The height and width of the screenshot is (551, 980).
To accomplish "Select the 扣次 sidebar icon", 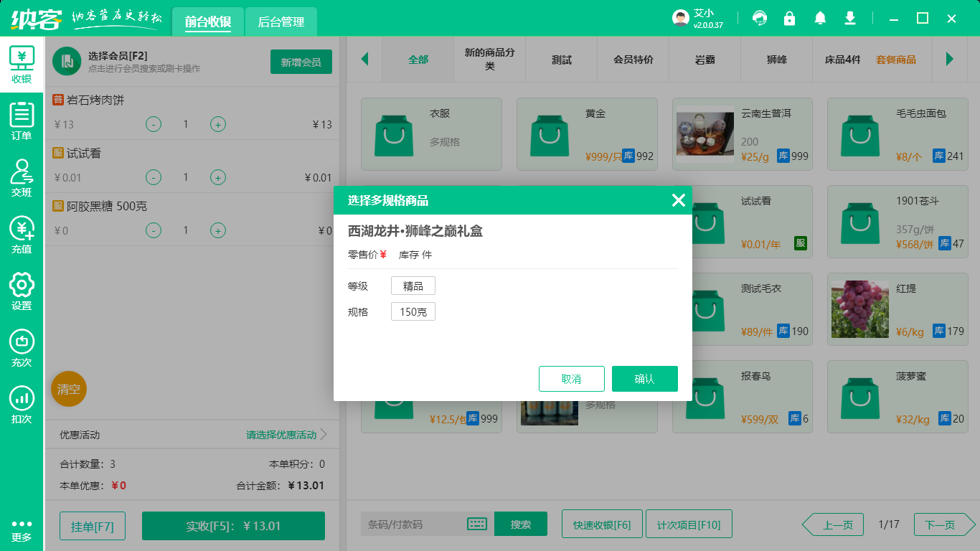I will 22,400.
